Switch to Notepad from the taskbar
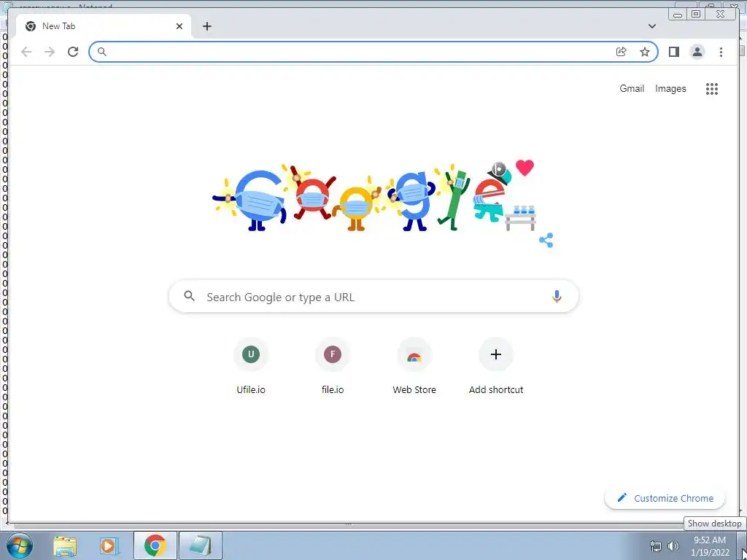The height and width of the screenshot is (560, 747). (201, 546)
